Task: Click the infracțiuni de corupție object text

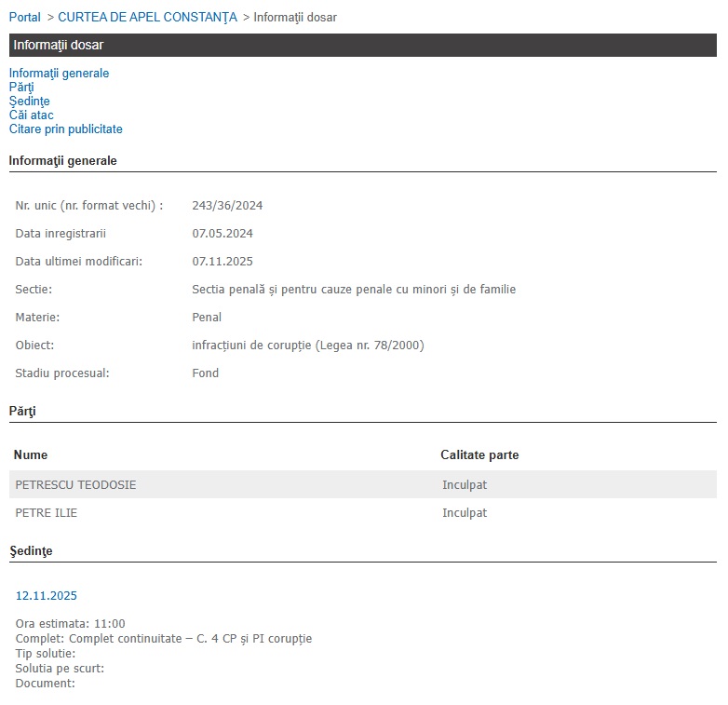Action: tap(307, 345)
